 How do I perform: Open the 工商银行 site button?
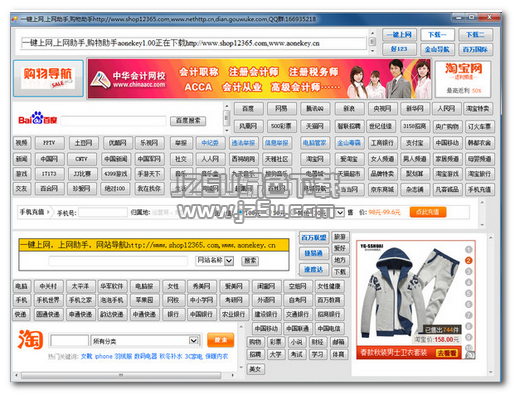[x=382, y=143]
